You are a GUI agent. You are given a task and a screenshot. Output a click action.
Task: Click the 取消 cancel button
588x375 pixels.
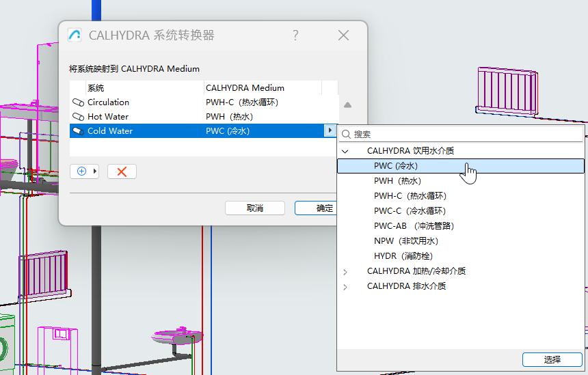(x=255, y=208)
